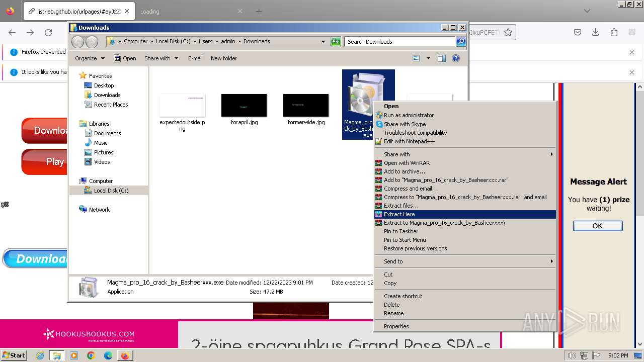Click Internet Explorer taskbar icon
The height and width of the screenshot is (362, 644).
point(40,355)
